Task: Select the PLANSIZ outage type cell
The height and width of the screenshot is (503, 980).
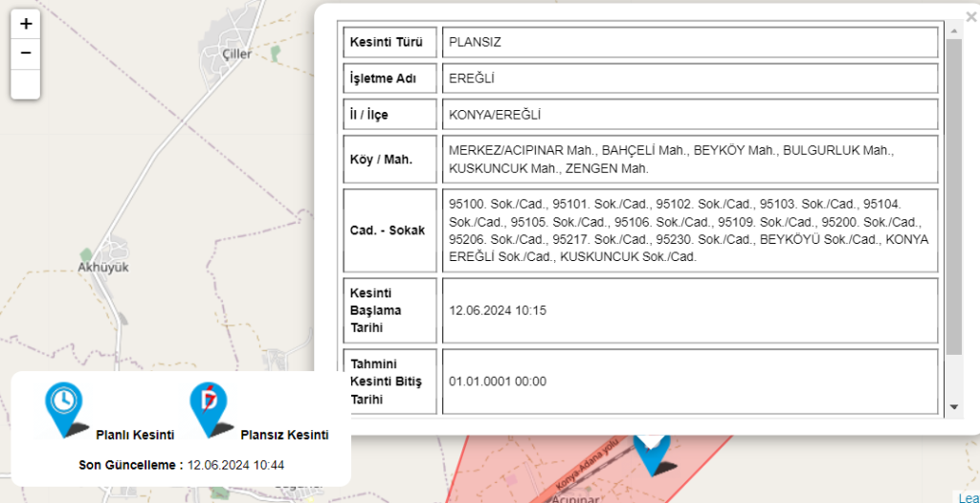Action: 688,42
